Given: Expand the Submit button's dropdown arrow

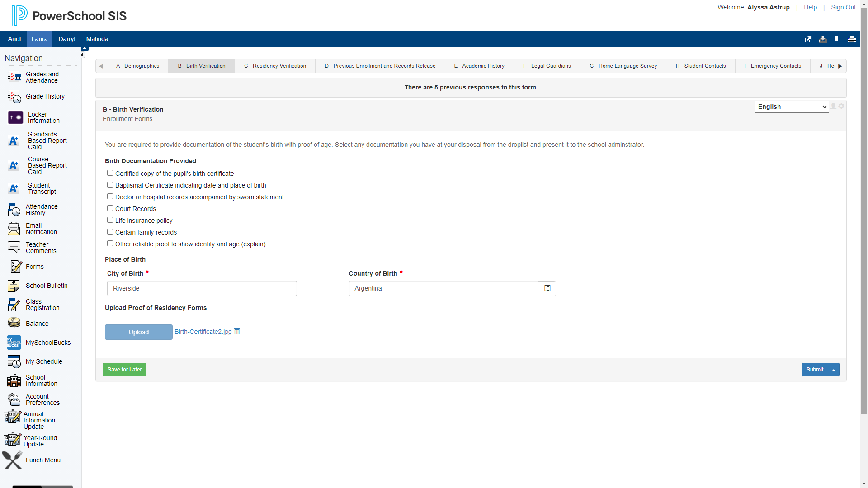Looking at the screenshot, I should (833, 370).
